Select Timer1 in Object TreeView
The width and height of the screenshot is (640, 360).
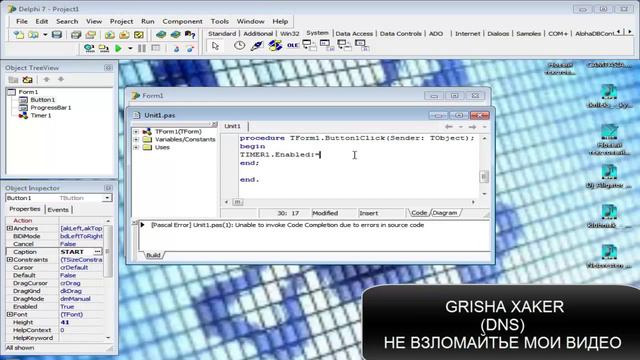point(41,115)
